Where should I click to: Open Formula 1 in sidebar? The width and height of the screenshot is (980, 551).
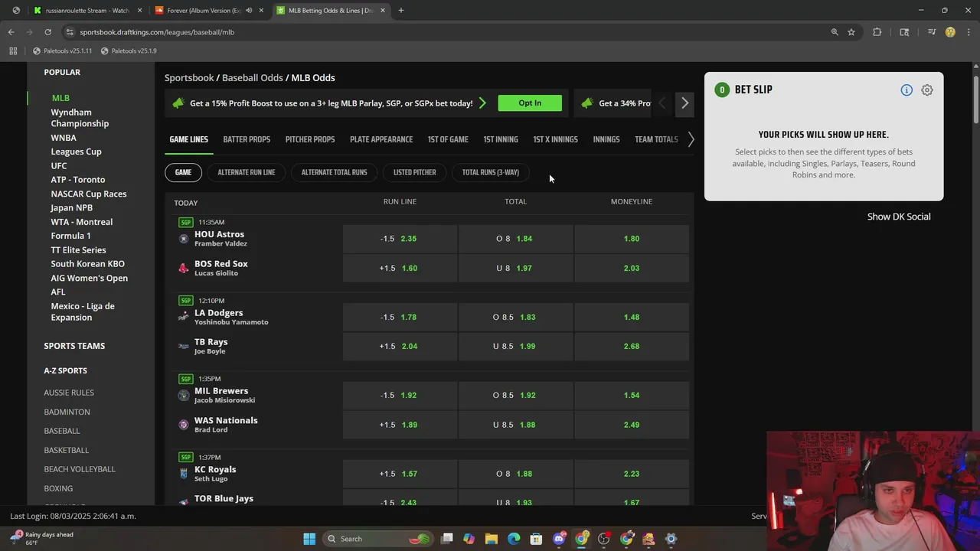point(70,236)
